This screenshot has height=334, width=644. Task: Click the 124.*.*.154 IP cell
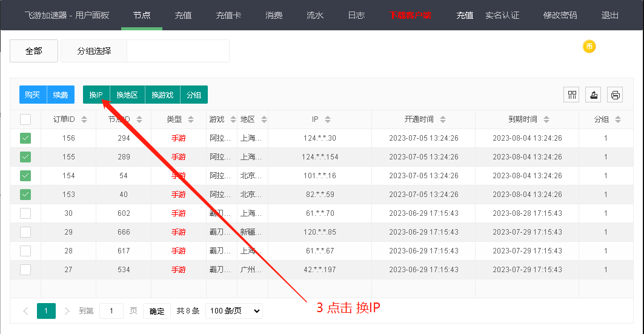pyautogui.click(x=320, y=157)
